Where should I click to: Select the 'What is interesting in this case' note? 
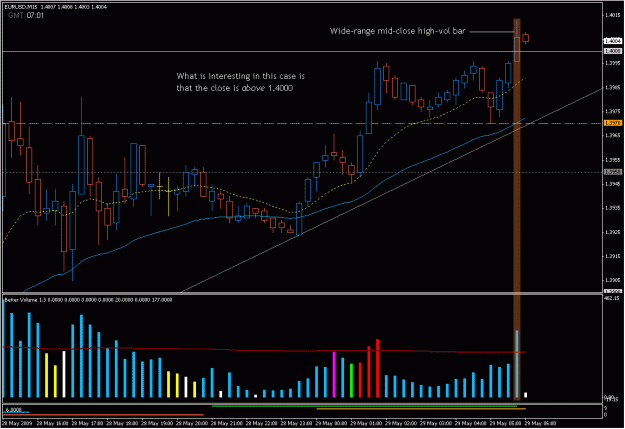(x=240, y=82)
